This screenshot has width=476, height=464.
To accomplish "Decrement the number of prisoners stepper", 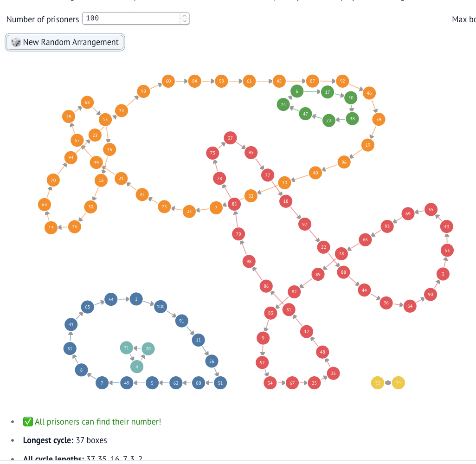I will click(185, 21).
